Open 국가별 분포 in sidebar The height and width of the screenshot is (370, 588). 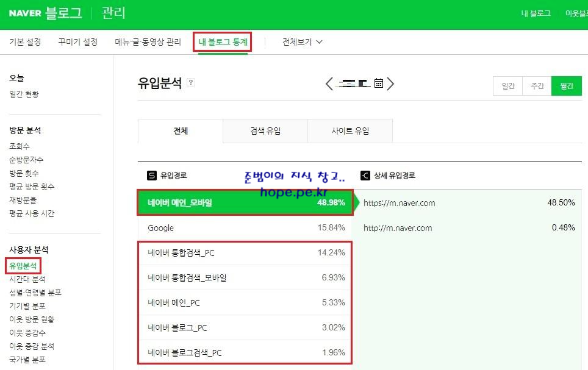27,360
